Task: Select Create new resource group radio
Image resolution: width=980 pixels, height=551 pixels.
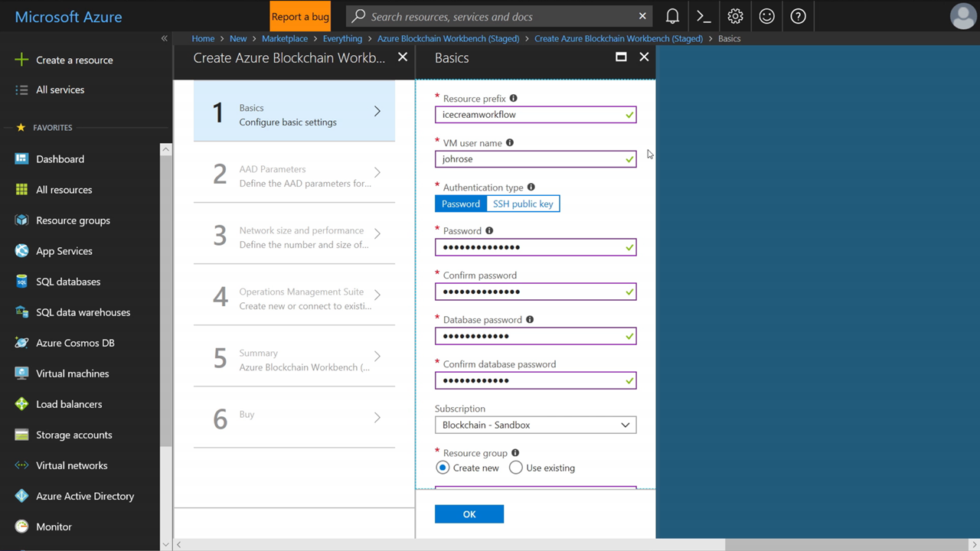Action: pos(443,468)
